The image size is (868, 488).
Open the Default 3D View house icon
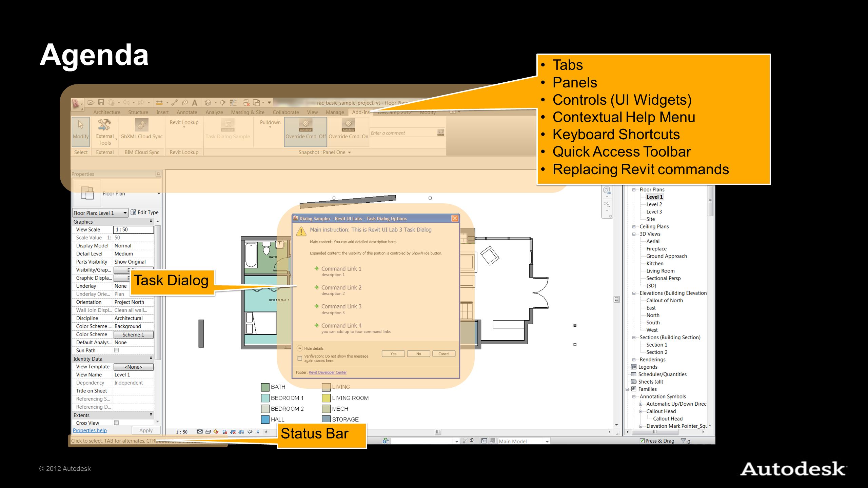click(x=208, y=102)
